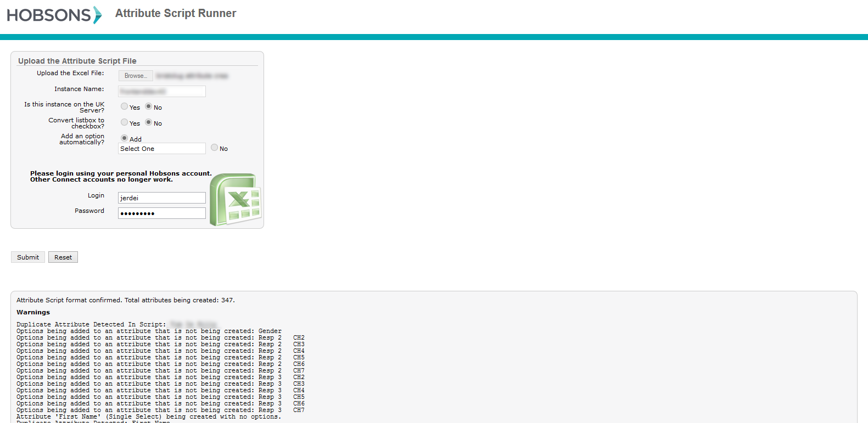Click the Attribute Script Runner page title
Viewport: 868px width, 423px height.
(x=176, y=13)
